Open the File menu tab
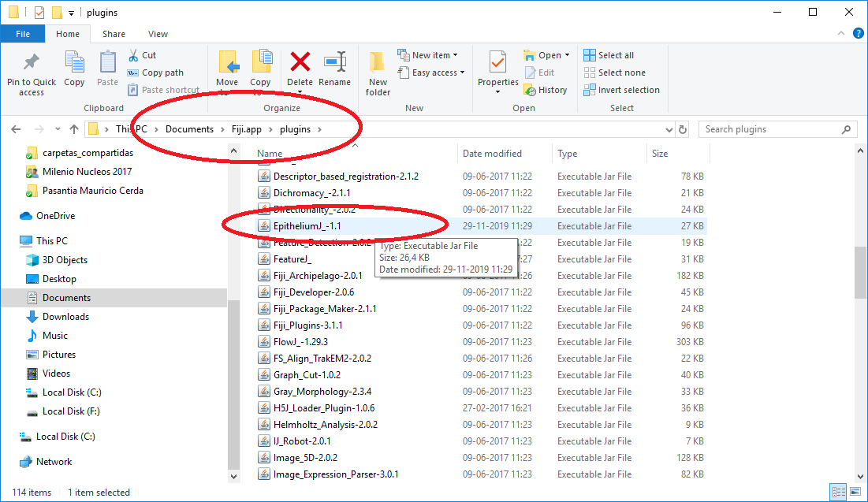Viewport: 868px width, 502px height. (23, 34)
